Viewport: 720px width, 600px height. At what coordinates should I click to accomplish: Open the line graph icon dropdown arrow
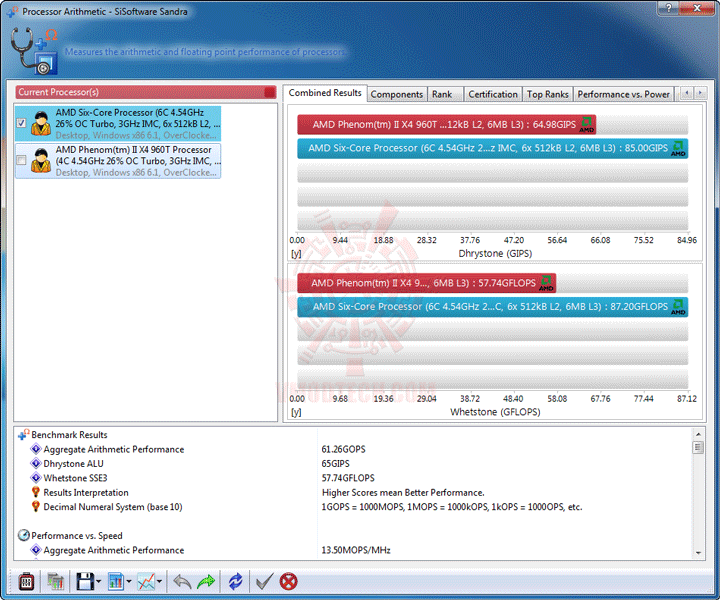click(x=159, y=582)
